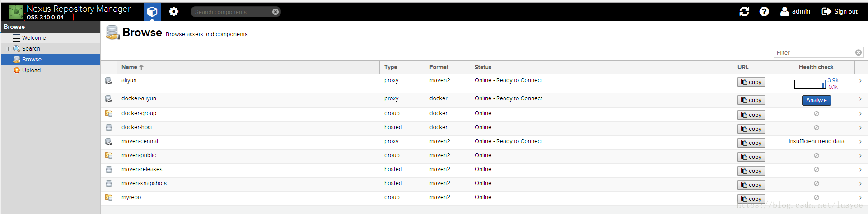Open the aliyun repository name
The height and width of the screenshot is (214, 868).
129,80
